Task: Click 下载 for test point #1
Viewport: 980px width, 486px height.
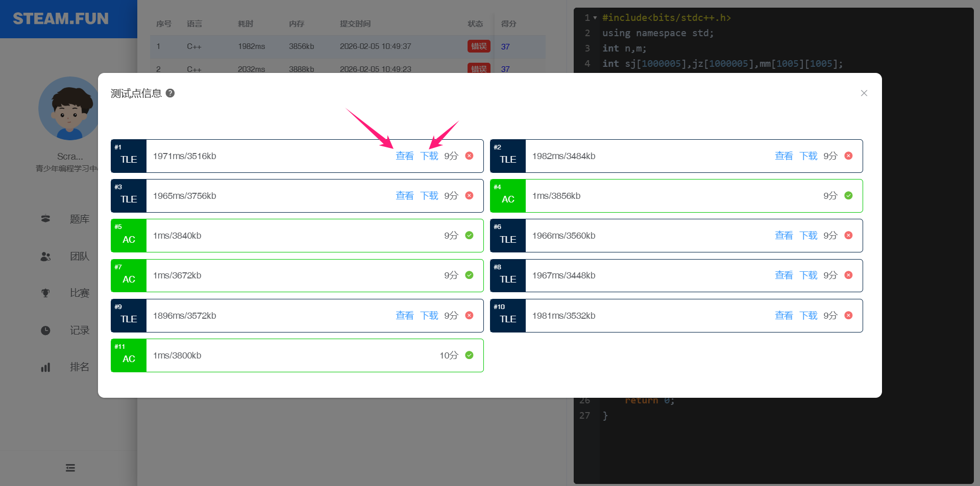Action: [x=429, y=156]
